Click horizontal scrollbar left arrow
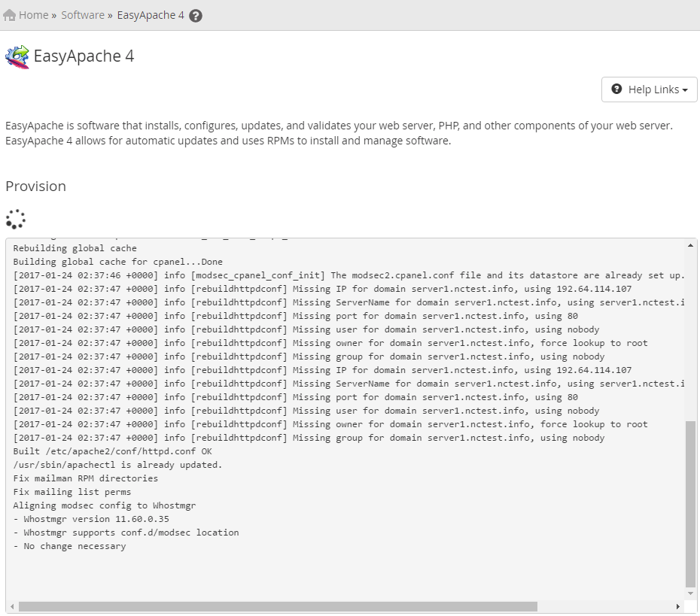The image size is (700, 616). 12,607
